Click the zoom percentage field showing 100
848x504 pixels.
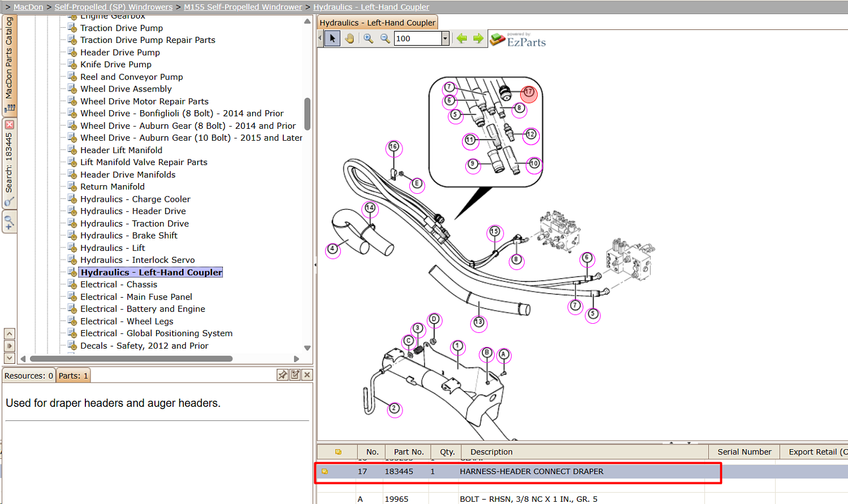[x=418, y=38]
